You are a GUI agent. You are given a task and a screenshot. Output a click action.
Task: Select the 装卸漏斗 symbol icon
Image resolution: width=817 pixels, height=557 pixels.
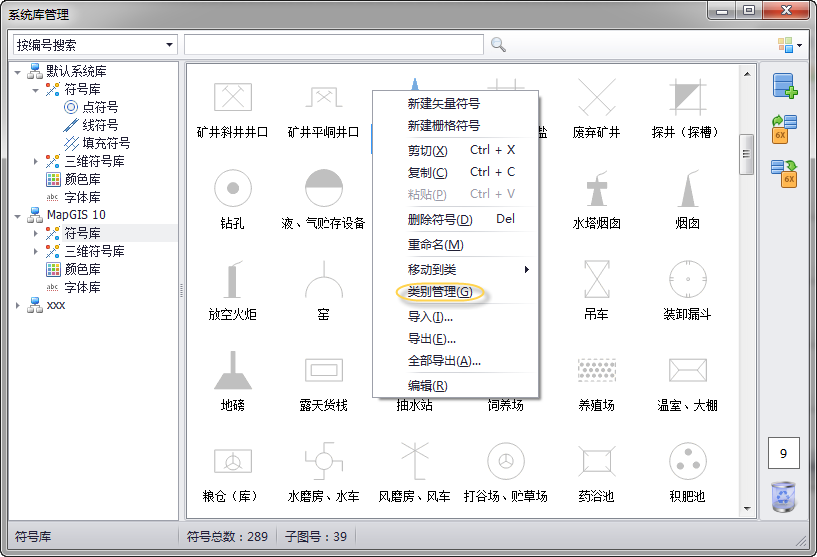(688, 278)
